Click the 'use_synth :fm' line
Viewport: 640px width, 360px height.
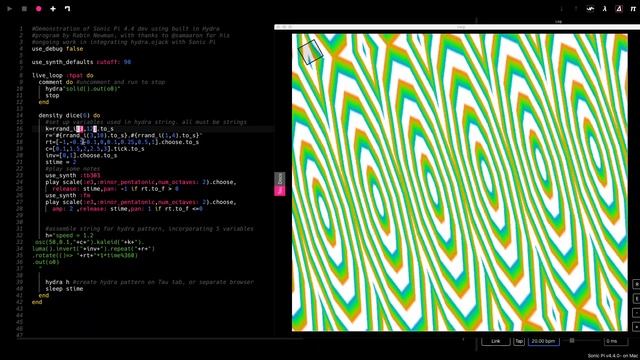(x=68, y=196)
